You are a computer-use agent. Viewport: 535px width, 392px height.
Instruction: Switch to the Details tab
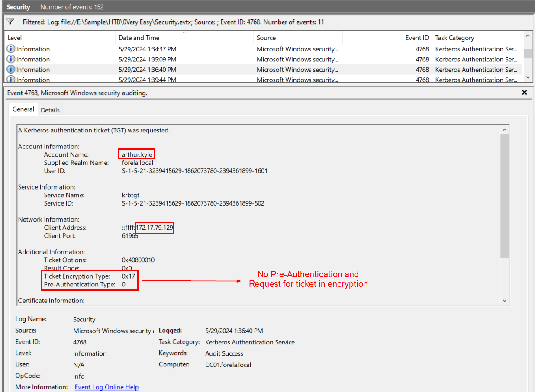point(50,110)
